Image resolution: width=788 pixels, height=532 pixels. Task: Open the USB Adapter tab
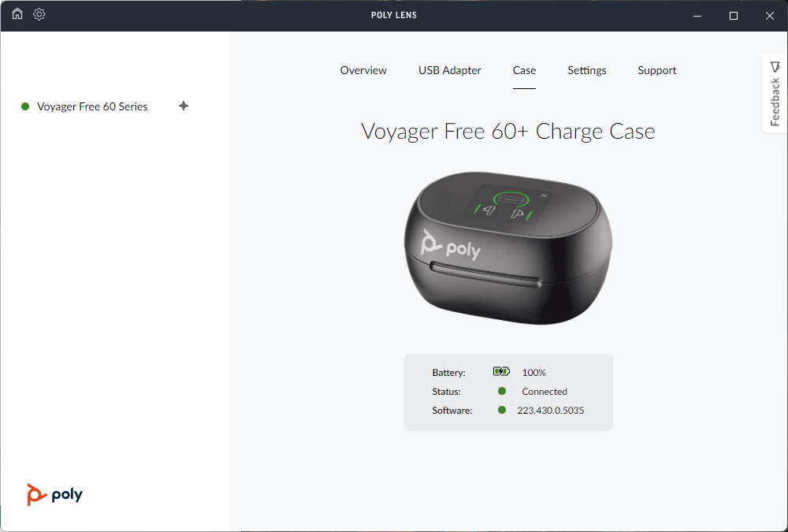(450, 70)
